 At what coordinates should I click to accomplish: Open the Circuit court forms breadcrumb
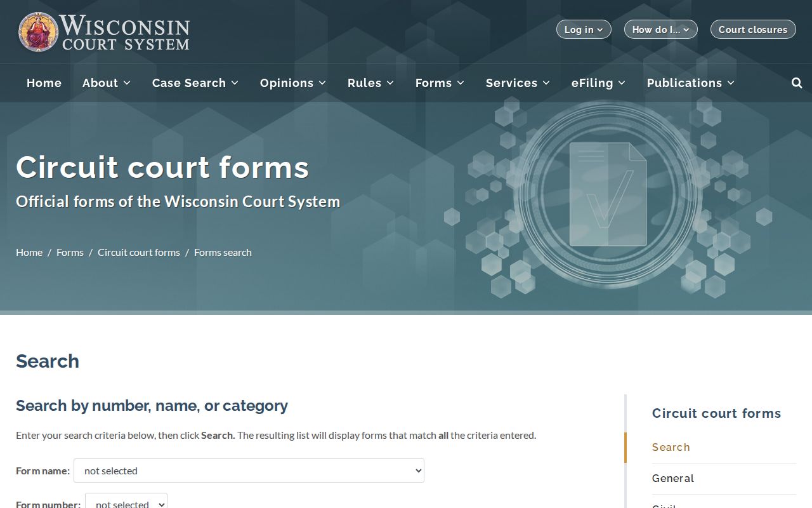pyautogui.click(x=139, y=252)
